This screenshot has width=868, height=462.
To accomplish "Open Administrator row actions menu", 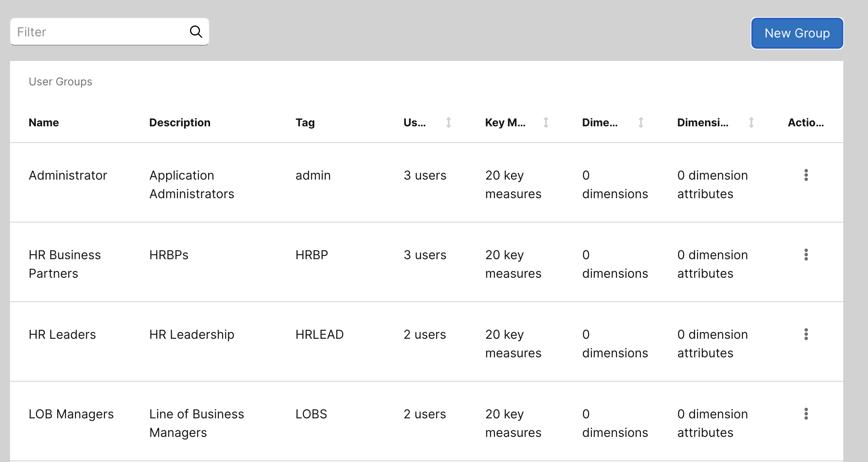I will coord(806,175).
